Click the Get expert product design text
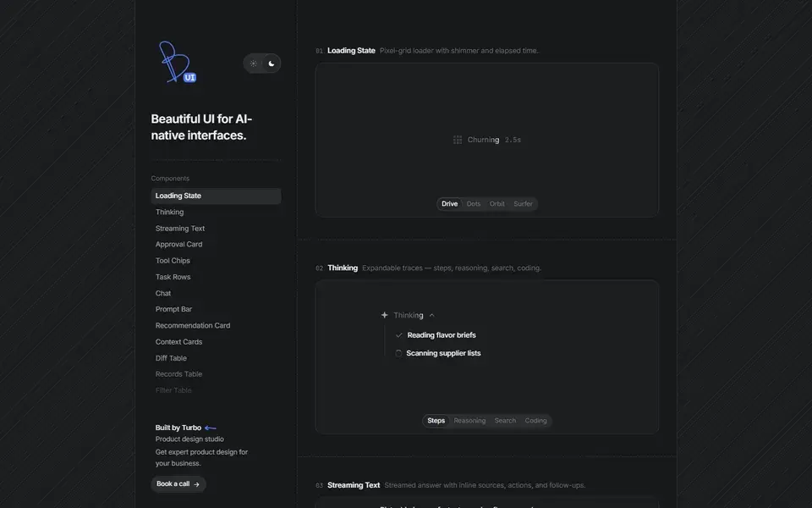The width and height of the screenshot is (812, 508). [201, 458]
